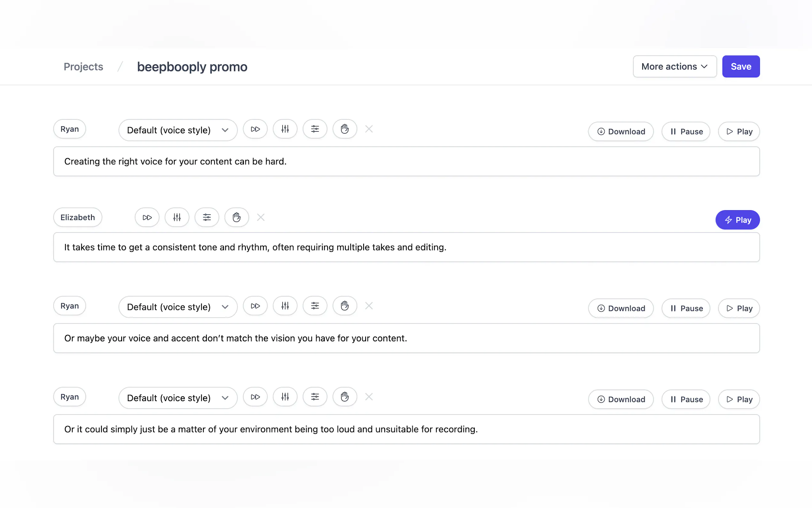Go to Projects breadcrumb link
The width and height of the screenshot is (812, 508).
click(83, 67)
